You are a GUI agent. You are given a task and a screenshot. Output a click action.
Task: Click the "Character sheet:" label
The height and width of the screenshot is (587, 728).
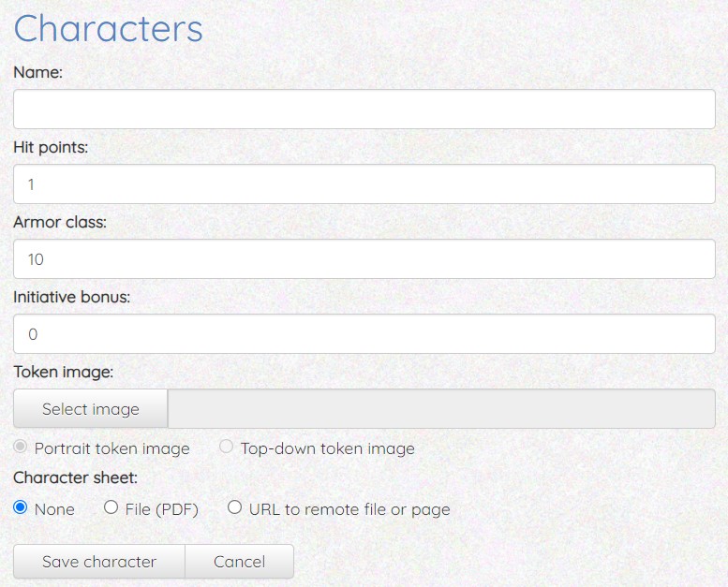pos(75,477)
